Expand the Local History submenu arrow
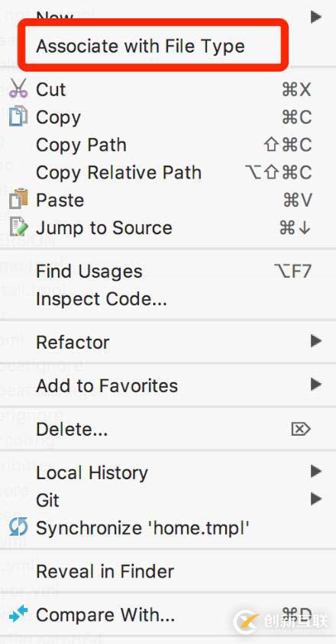Screen dimensions: 336x644 (x=316, y=471)
